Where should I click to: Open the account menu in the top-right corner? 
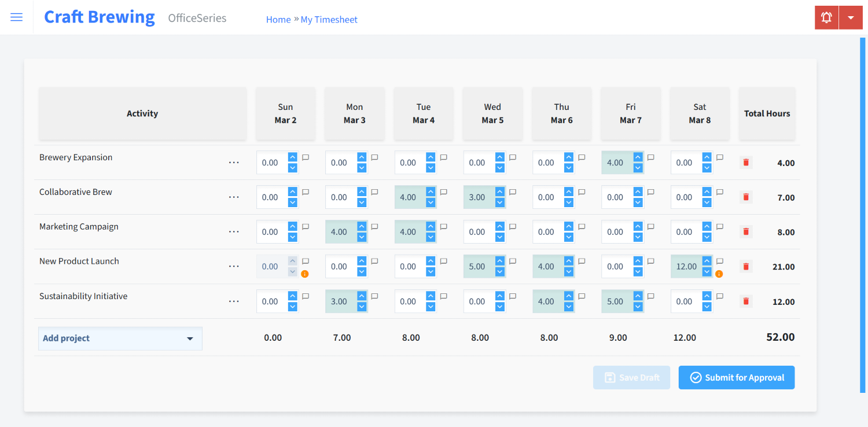click(851, 17)
